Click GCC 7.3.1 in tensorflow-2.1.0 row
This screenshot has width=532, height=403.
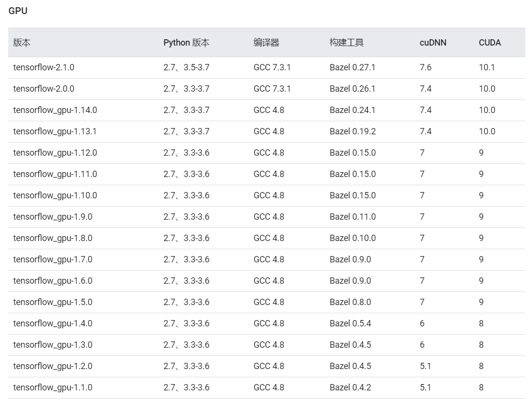[x=272, y=67]
